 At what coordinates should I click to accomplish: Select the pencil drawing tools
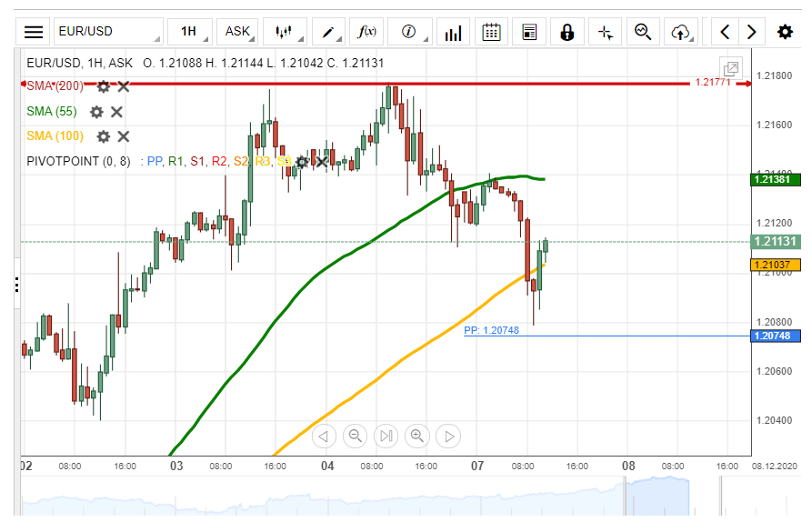click(328, 32)
